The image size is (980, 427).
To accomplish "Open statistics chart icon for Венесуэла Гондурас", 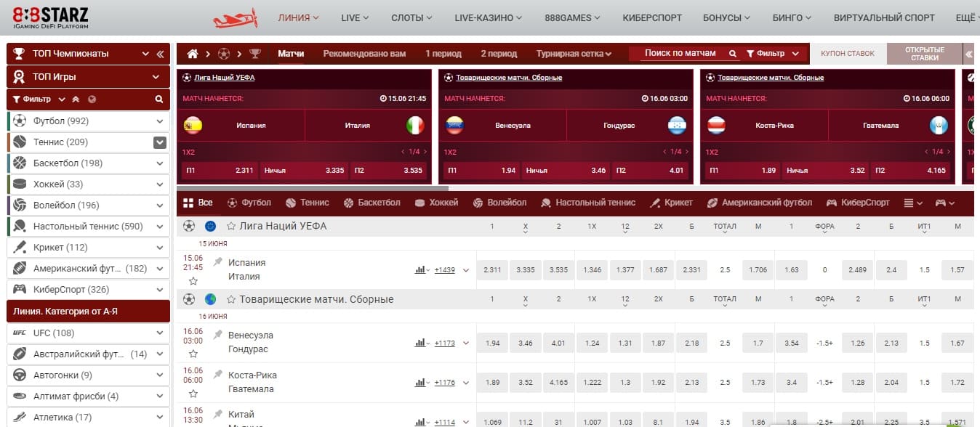I will tap(422, 343).
